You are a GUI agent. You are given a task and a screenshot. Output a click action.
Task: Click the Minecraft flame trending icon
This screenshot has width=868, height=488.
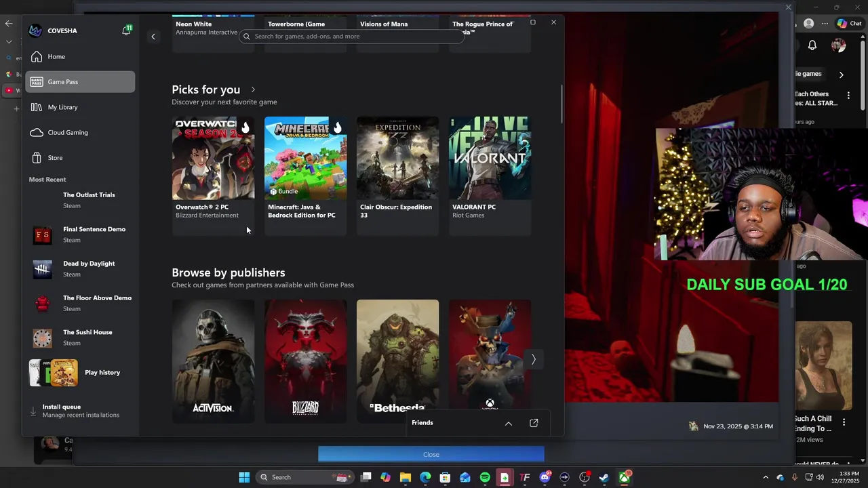pos(337,127)
